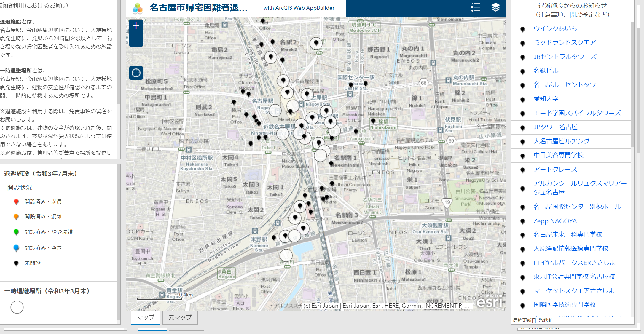Image resolution: width=644 pixels, height=334 pixels.
Task: Click the 一時退避場所 white circle symbol
Action: (x=17, y=307)
